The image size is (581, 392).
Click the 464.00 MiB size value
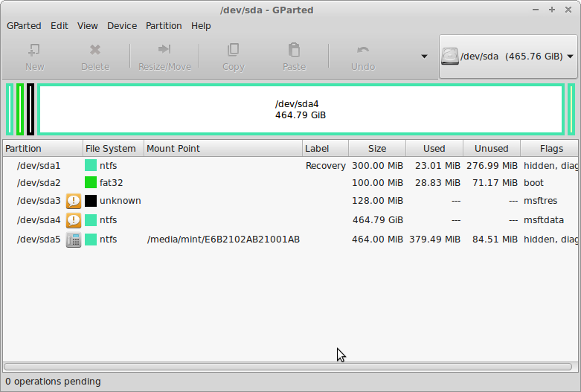pos(377,240)
